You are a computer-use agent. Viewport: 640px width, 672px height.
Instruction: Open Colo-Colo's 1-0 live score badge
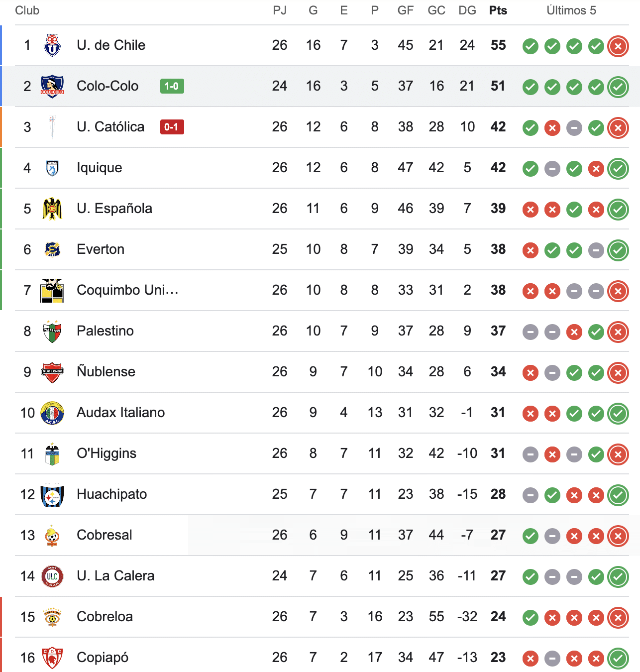click(x=172, y=86)
